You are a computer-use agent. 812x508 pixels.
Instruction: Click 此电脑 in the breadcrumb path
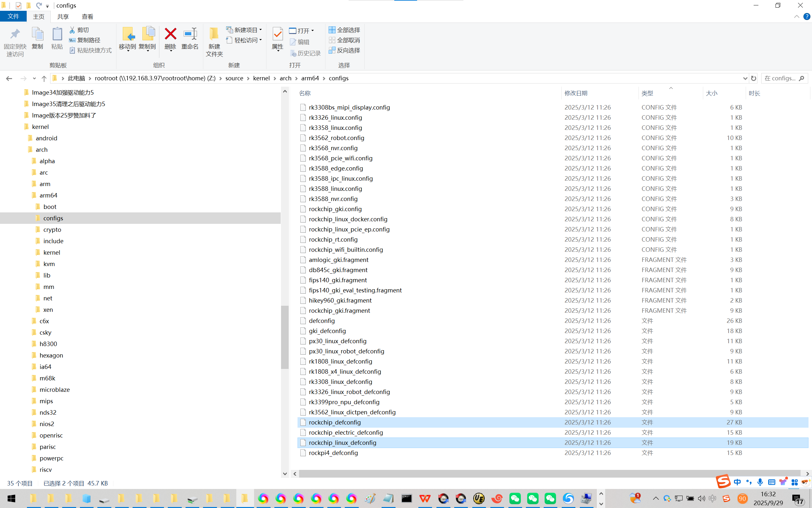click(76, 78)
